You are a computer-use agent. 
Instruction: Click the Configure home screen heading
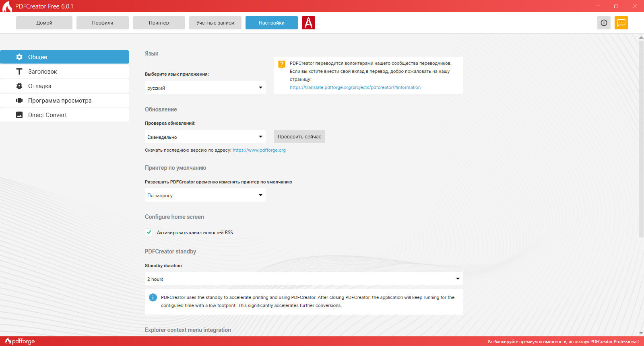(174, 217)
